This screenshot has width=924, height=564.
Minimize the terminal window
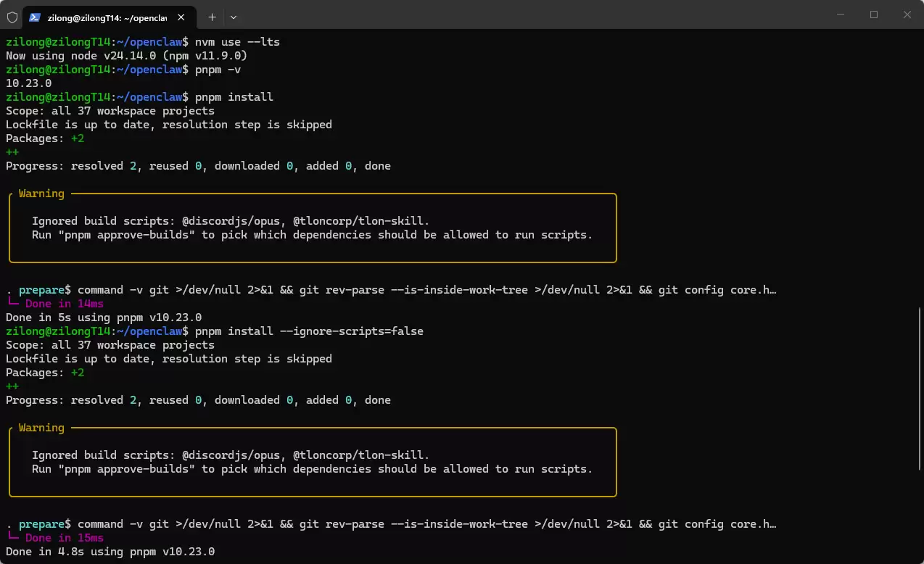pyautogui.click(x=841, y=14)
